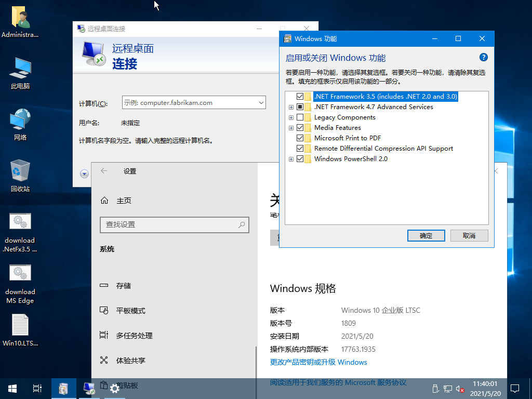Select the Microsoft Print to PDF label
532x399 pixels.
(348, 138)
